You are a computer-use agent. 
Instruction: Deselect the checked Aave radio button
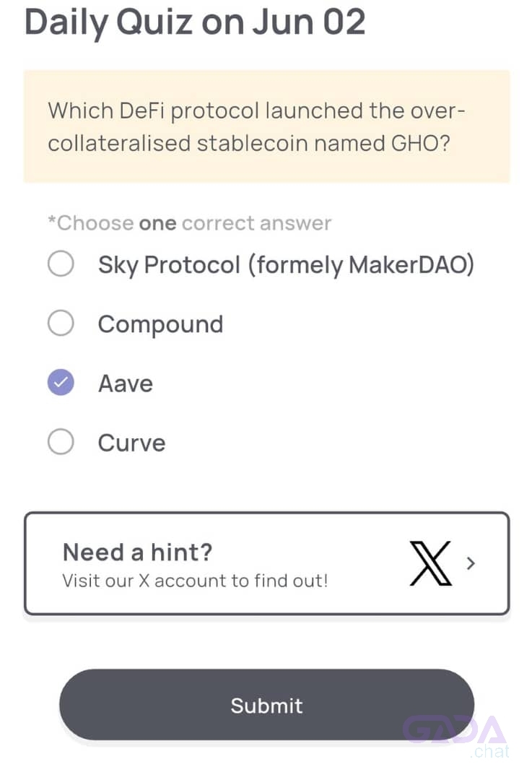[61, 383]
